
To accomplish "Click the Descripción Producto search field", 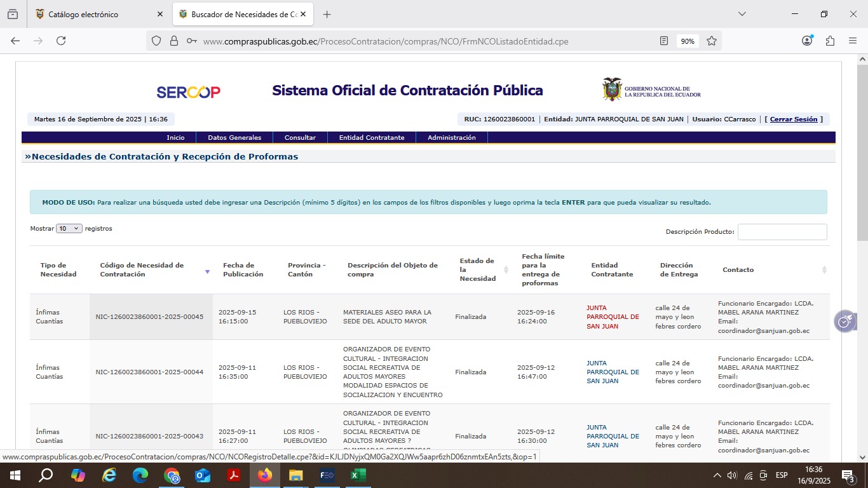I will point(782,232).
